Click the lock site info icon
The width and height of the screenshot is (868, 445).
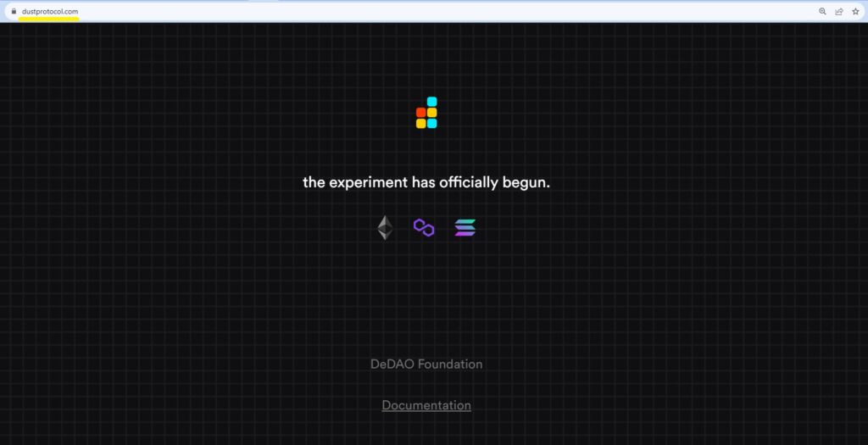14,11
